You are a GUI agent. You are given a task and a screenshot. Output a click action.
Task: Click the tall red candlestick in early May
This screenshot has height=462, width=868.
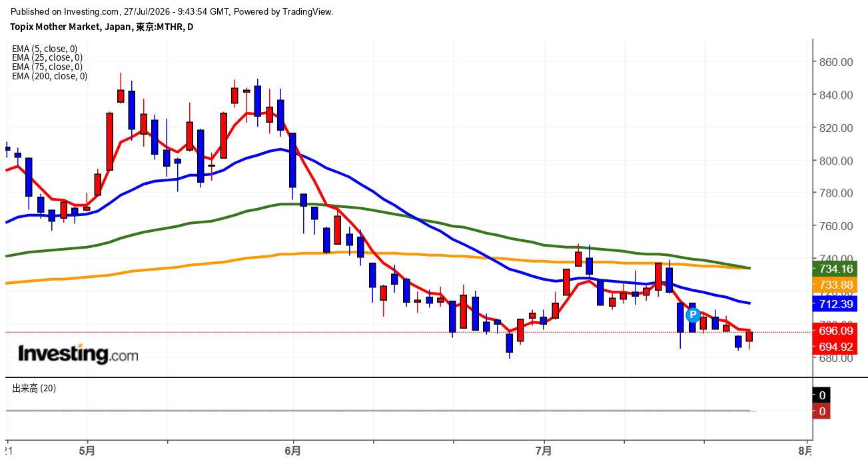click(109, 141)
